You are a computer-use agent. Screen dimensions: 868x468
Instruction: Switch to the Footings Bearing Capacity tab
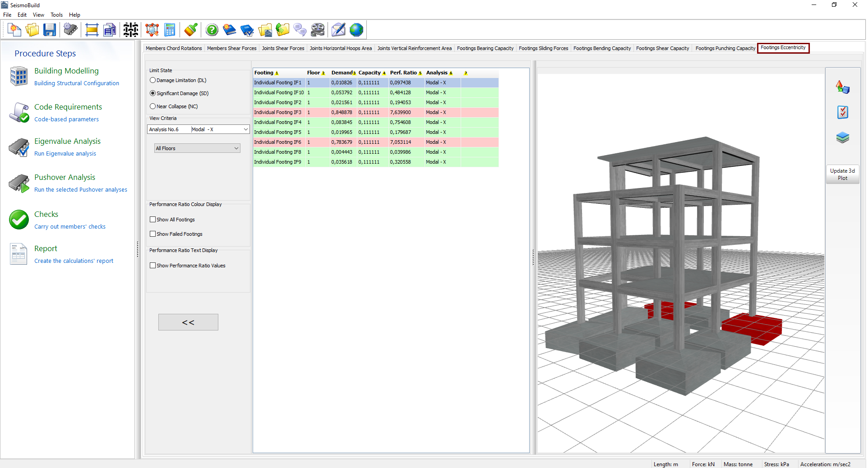485,48
